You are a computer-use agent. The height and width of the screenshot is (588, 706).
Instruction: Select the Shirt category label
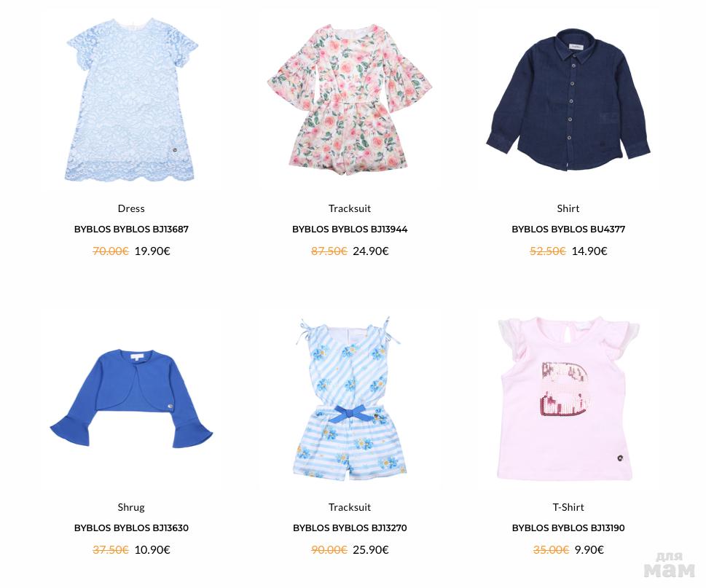pos(568,208)
